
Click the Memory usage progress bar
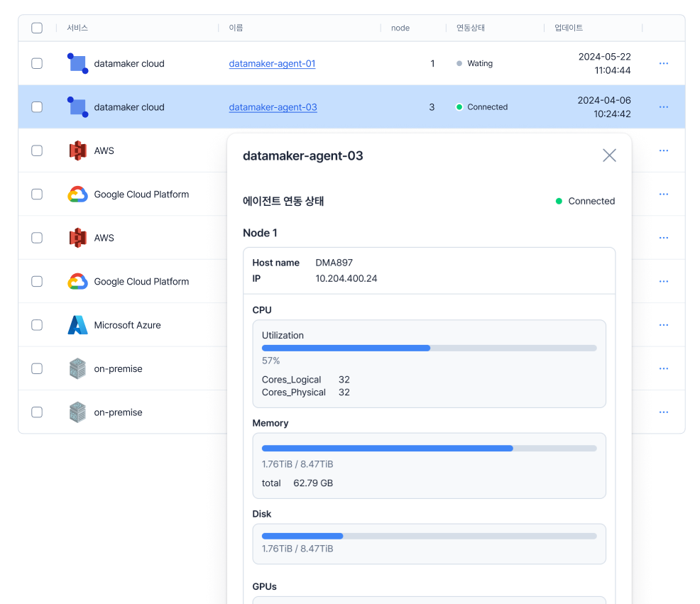pyautogui.click(x=429, y=448)
